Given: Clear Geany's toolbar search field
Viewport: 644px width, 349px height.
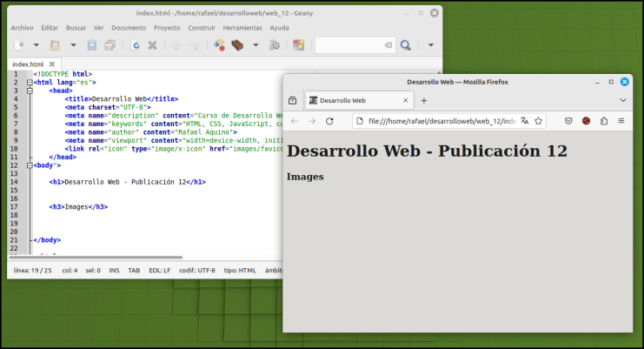Looking at the screenshot, I should click(x=388, y=45).
